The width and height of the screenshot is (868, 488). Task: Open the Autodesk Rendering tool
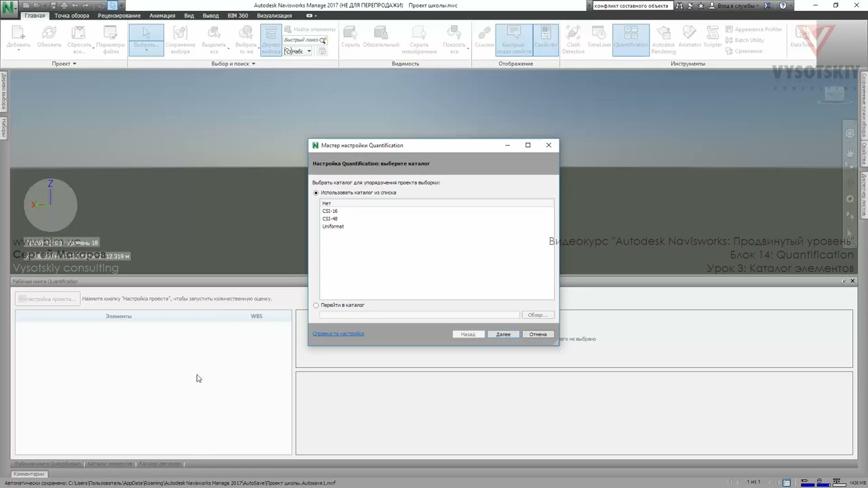[663, 39]
